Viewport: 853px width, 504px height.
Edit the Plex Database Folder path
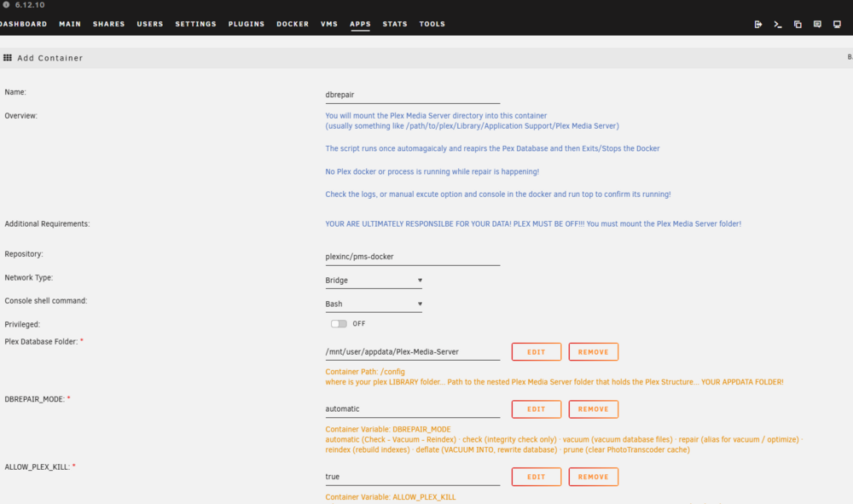[x=537, y=351]
